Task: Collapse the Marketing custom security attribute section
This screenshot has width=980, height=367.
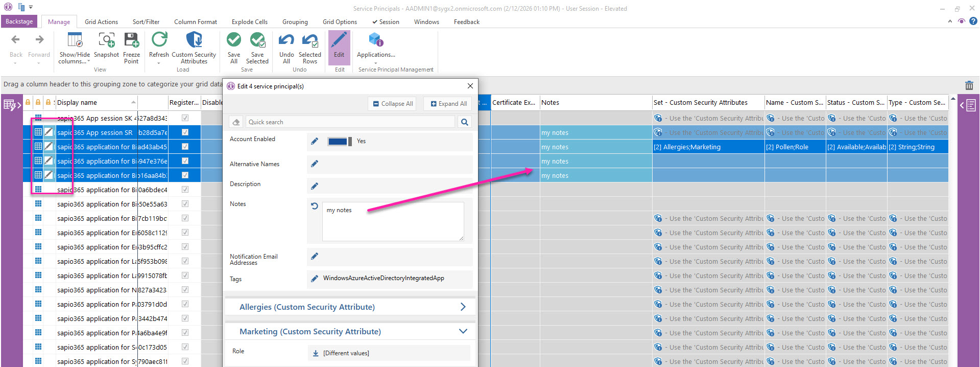Action: 463,331
